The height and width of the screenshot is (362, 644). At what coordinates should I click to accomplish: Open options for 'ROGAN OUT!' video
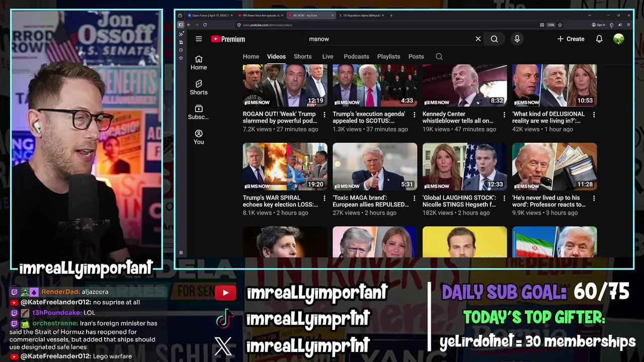pyautogui.click(x=325, y=115)
